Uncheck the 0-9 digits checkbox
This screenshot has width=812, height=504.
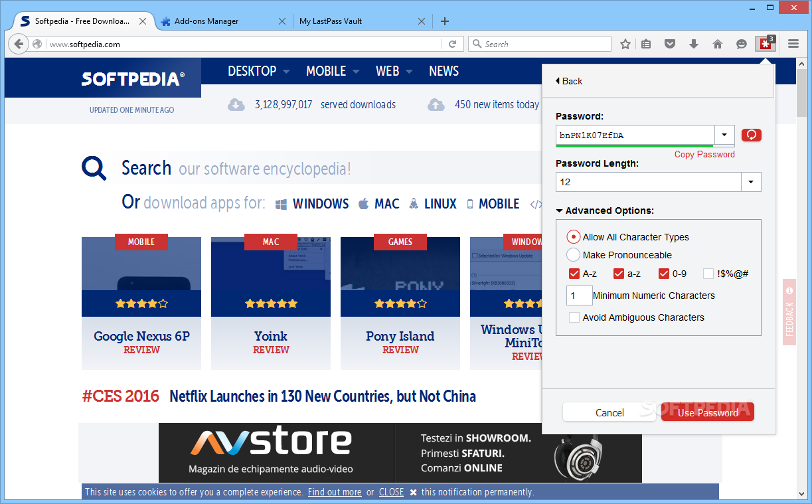(x=664, y=274)
